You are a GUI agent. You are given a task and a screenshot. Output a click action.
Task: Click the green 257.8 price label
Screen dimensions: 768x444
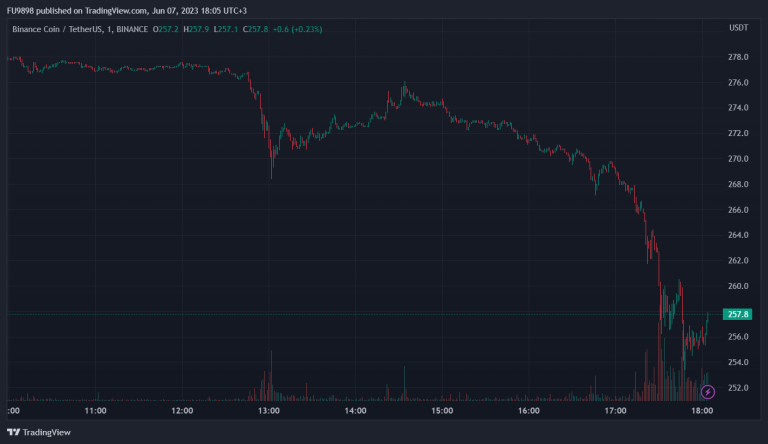tap(738, 314)
